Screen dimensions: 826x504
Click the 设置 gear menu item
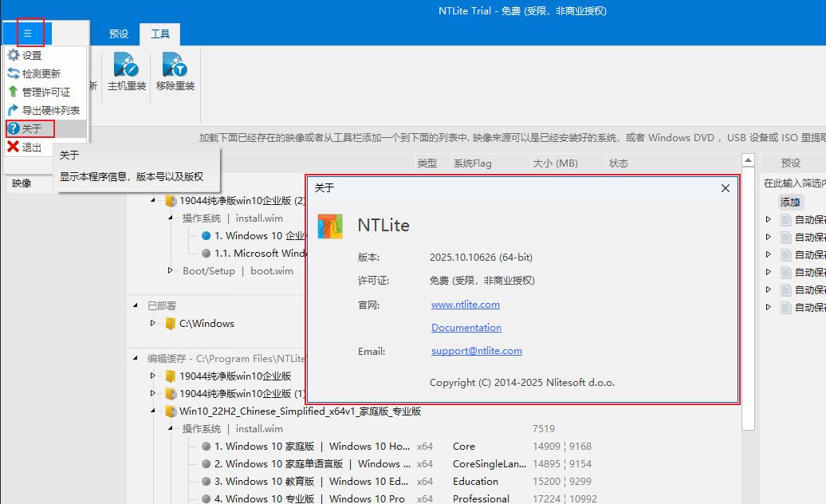pos(31,56)
